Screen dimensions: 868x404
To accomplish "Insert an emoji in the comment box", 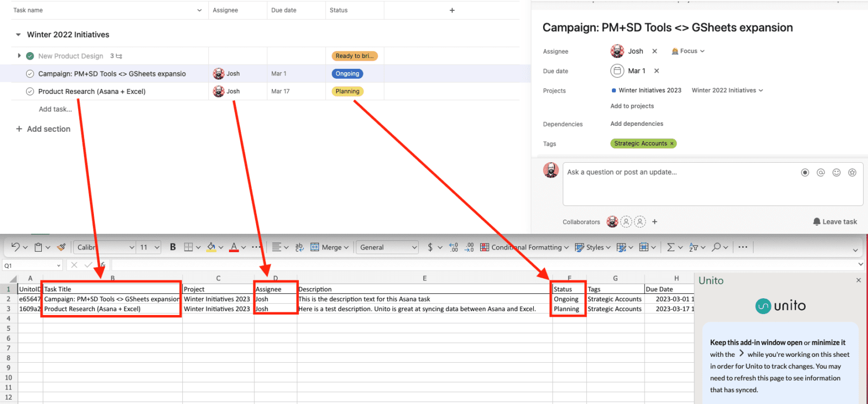I will point(837,172).
